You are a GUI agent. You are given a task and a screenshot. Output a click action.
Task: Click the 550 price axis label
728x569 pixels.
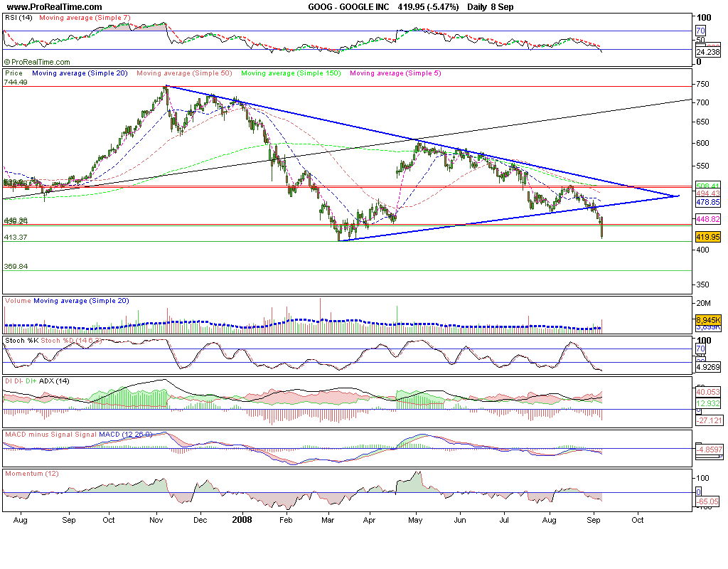pos(703,166)
